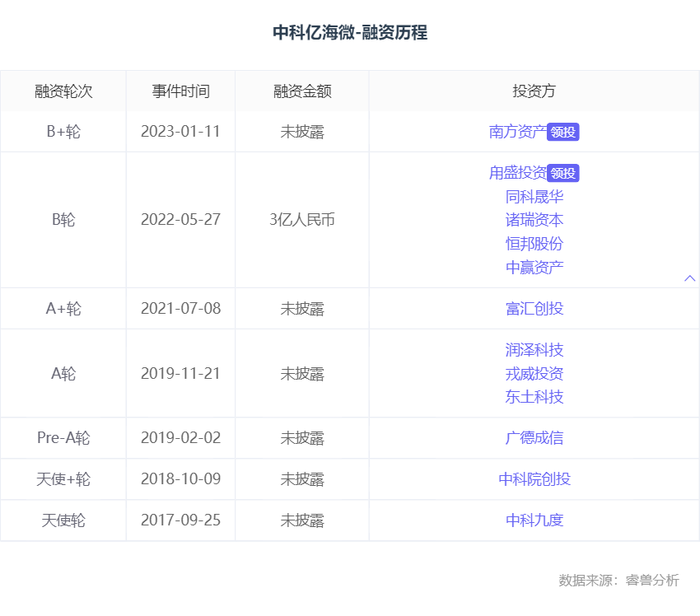Open investor link 中科院创投
Image resolution: width=700 pixels, height=616 pixels.
[534, 479]
